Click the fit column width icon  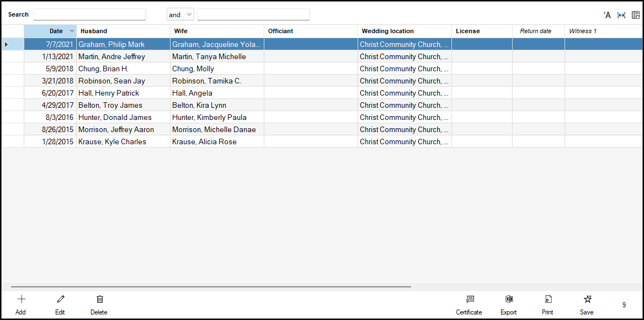[x=621, y=15]
